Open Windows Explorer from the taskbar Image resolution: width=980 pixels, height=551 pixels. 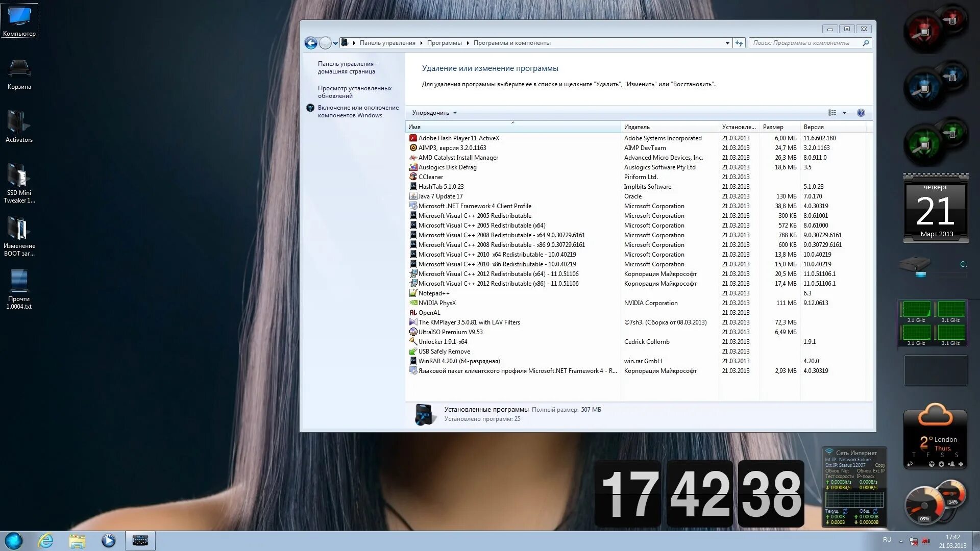pos(77,541)
